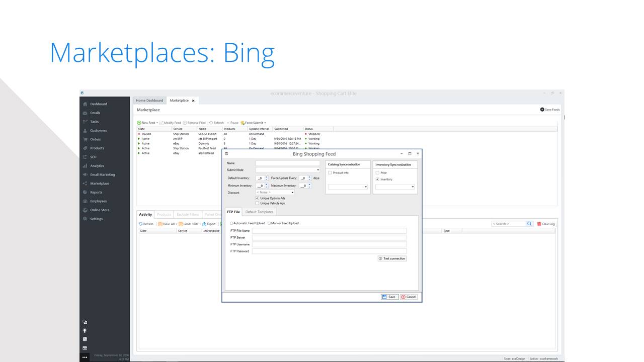Open Products in the sidebar
Image resolution: width=644 pixels, height=362 pixels.
[x=97, y=148]
